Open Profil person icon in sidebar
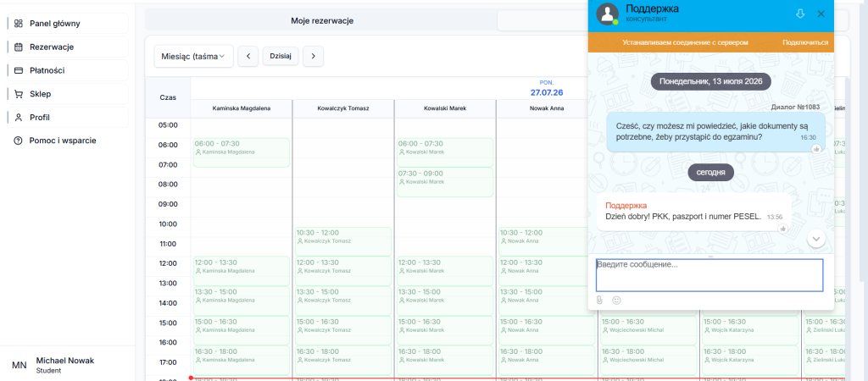This screenshot has width=868, height=381. tap(19, 117)
